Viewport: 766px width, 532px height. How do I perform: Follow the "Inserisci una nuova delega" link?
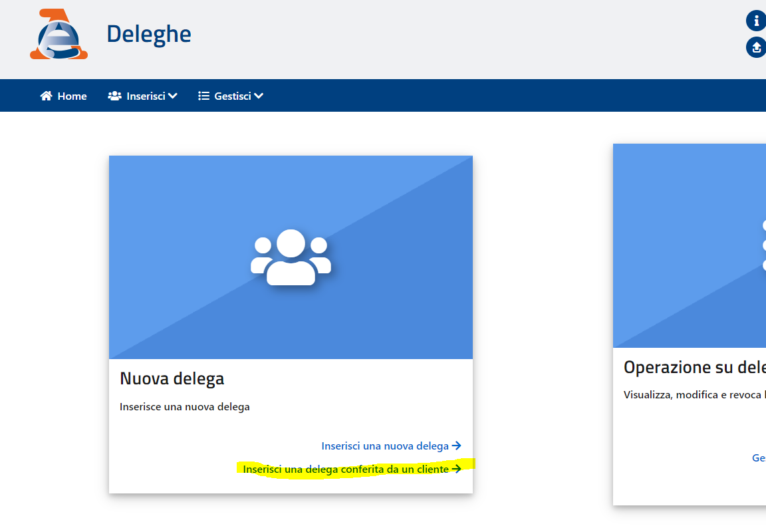pyautogui.click(x=384, y=446)
